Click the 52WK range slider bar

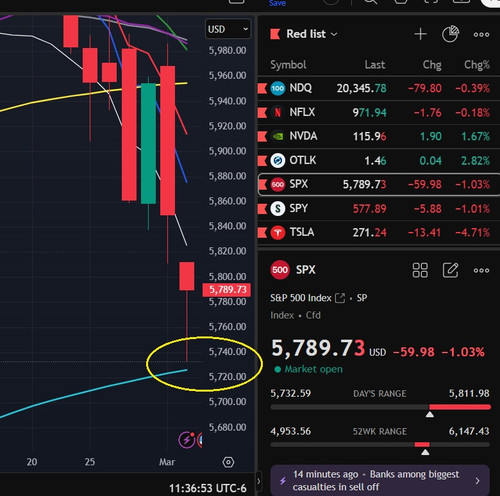[x=380, y=445]
